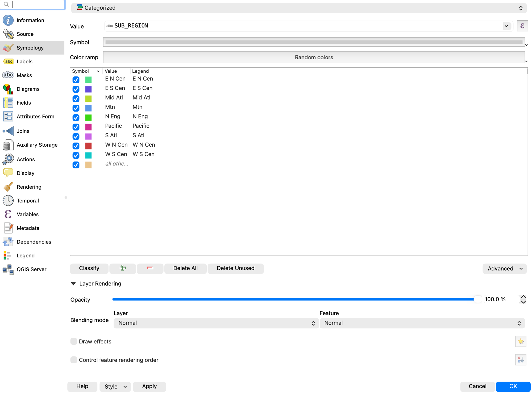Increase opacity with the up stepper arrow

523,297
